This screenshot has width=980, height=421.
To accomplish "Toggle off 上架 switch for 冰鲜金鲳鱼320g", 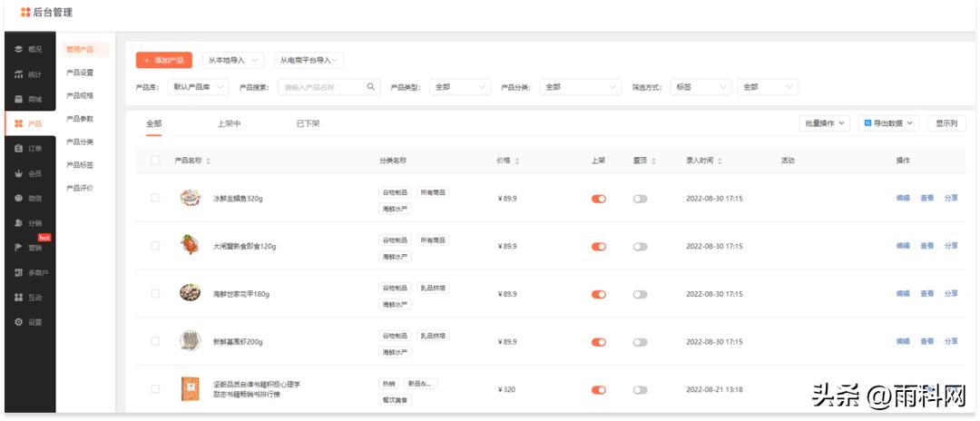I will coord(598,199).
